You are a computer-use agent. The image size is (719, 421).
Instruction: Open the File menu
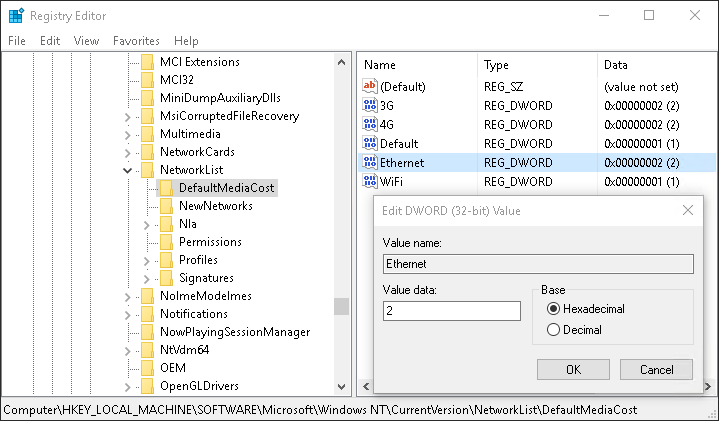tap(17, 41)
